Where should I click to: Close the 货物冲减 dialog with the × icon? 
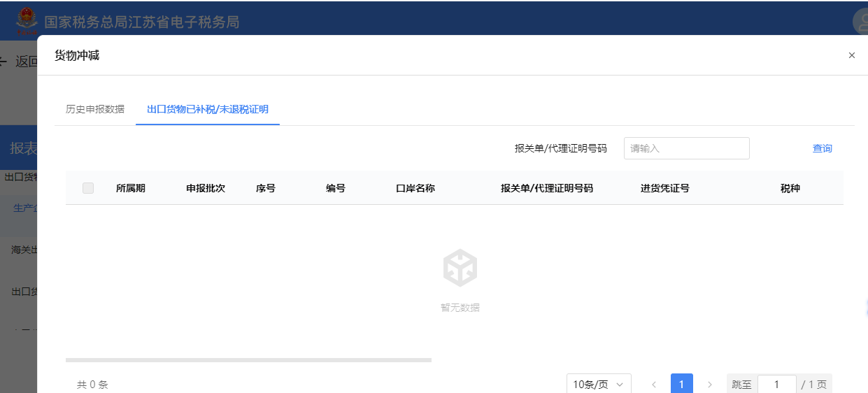tap(851, 55)
